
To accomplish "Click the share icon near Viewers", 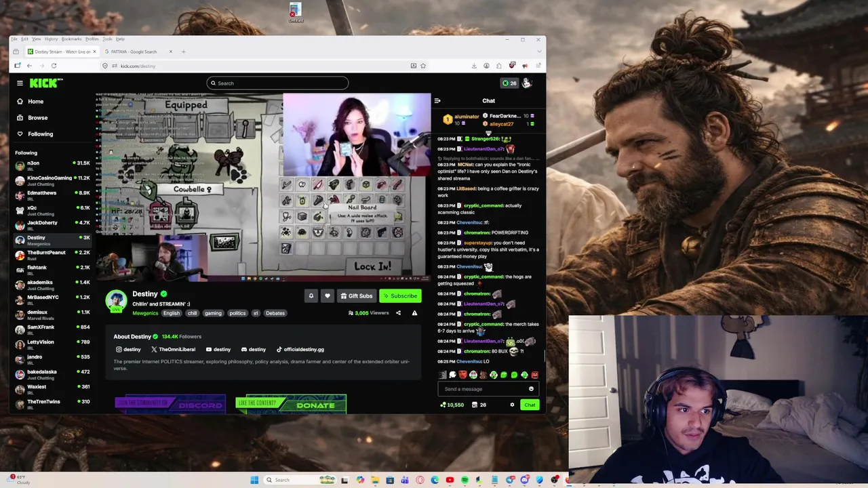I will point(398,313).
